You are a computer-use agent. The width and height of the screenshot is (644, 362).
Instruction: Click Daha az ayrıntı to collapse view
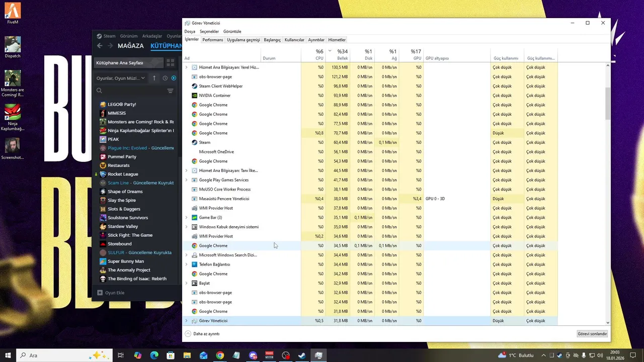click(x=202, y=334)
